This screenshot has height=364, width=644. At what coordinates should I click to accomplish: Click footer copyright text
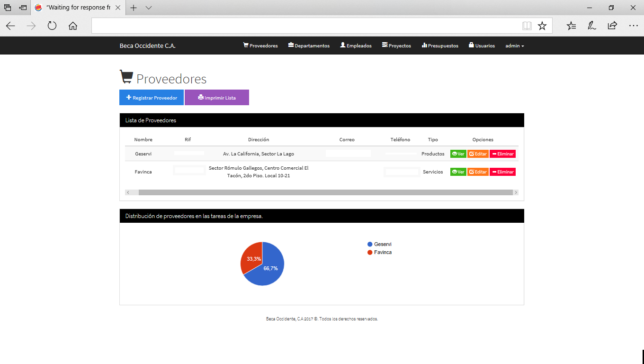point(322,319)
